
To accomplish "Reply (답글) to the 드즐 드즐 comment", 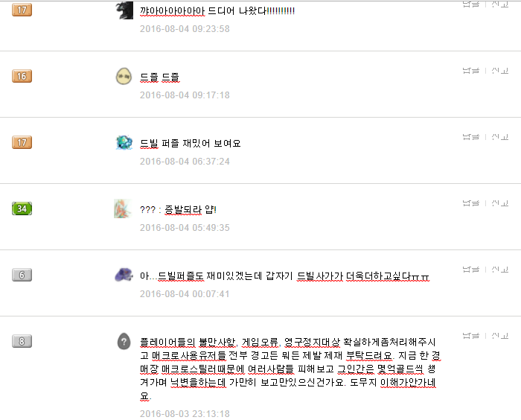I will (471, 71).
